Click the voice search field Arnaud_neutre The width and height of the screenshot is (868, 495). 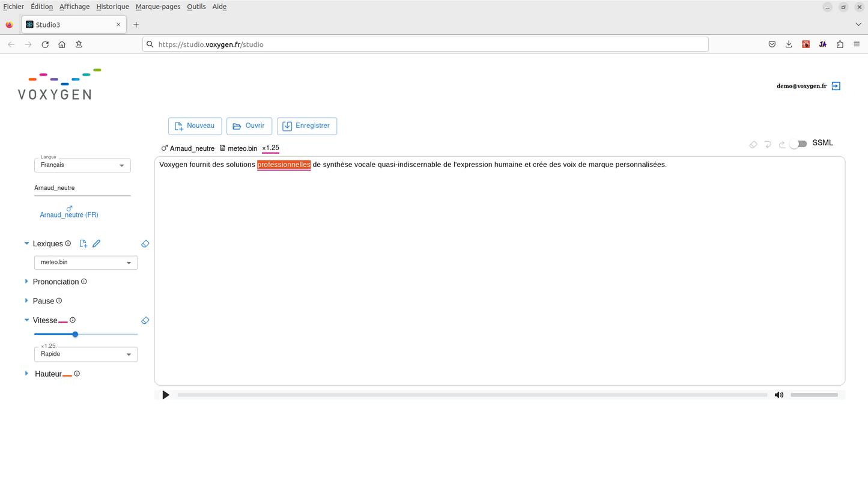(82, 188)
